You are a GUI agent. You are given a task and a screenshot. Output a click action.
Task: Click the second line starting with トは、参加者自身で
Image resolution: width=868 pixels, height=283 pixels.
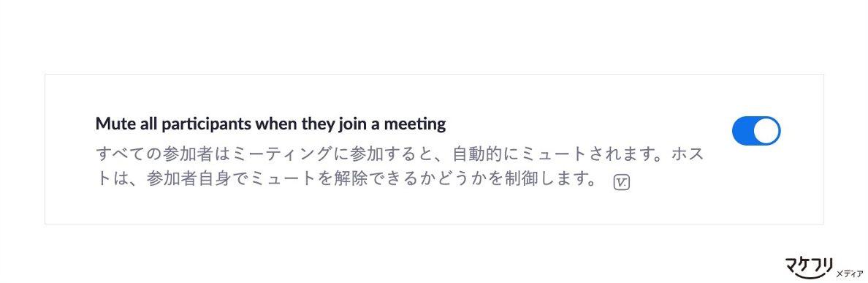click(x=346, y=179)
